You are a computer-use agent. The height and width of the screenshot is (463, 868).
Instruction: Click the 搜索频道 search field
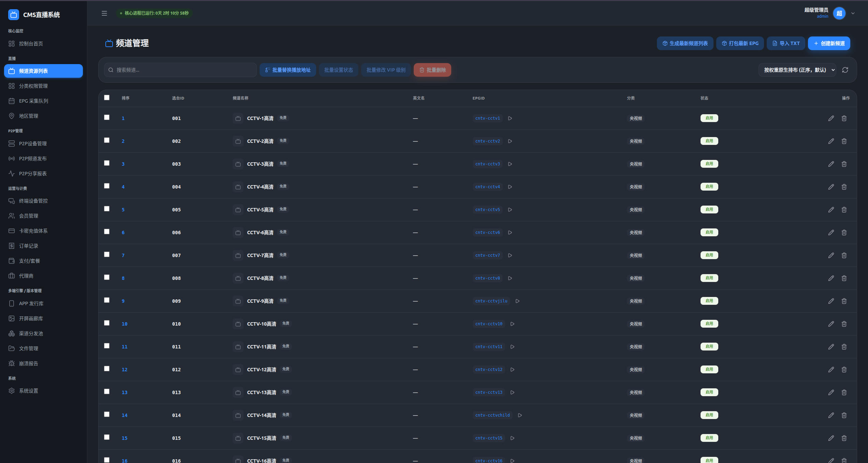coord(180,70)
